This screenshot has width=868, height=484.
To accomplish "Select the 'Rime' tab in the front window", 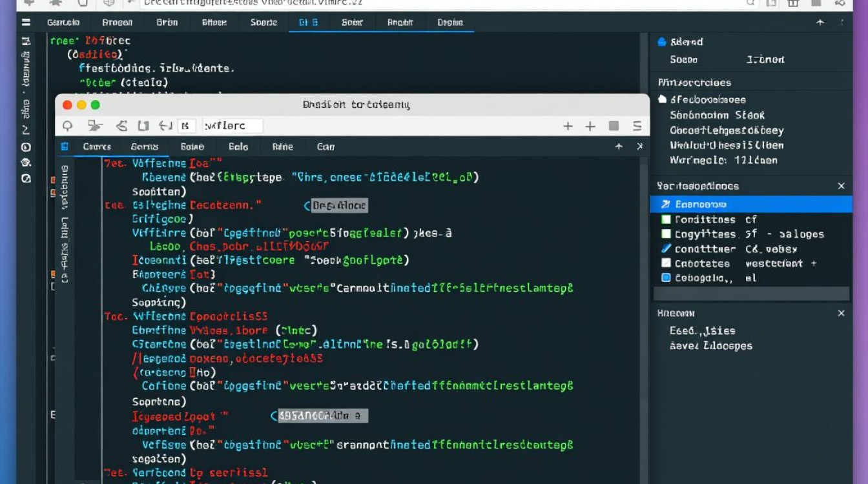I will pos(282,146).
